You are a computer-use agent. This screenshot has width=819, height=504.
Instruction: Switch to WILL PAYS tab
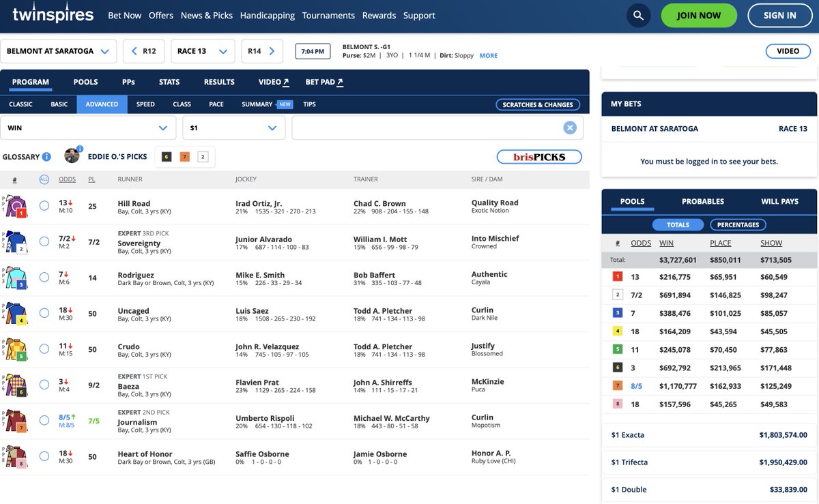coord(780,202)
